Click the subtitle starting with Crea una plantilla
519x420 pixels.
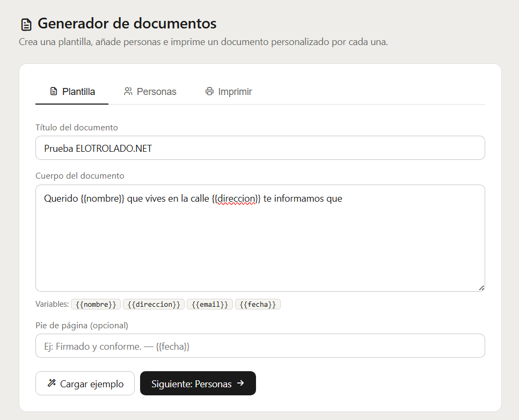click(x=203, y=42)
